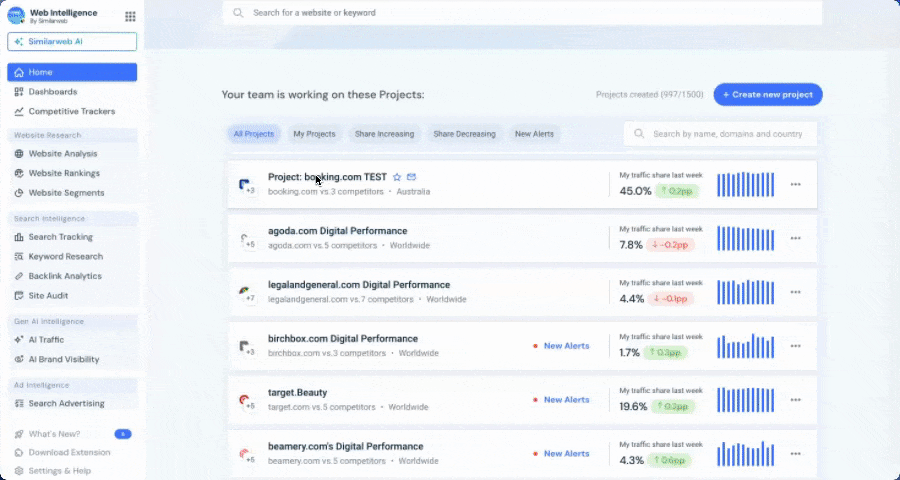Open three-dot menu for birchbox.com project
Screen dimensions: 900x480
pos(795,346)
